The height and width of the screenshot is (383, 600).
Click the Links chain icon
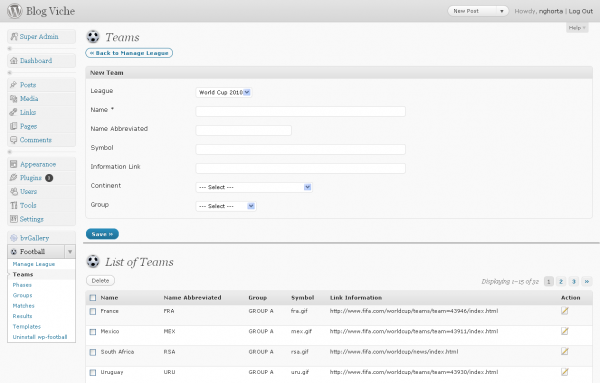click(14, 112)
